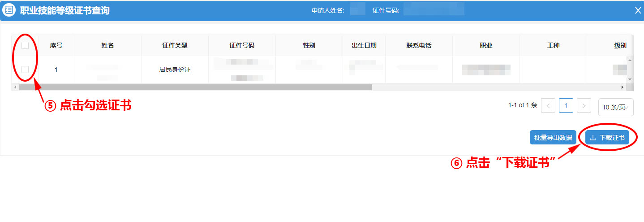The height and width of the screenshot is (222, 644).
Task: Click the 出生日期 column header
Action: [364, 45]
